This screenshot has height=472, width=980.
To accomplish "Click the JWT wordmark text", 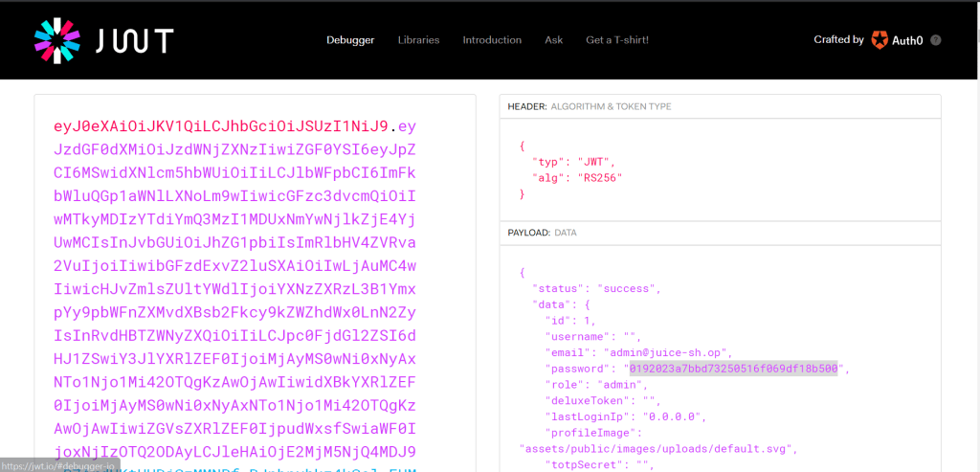I will point(135,40).
